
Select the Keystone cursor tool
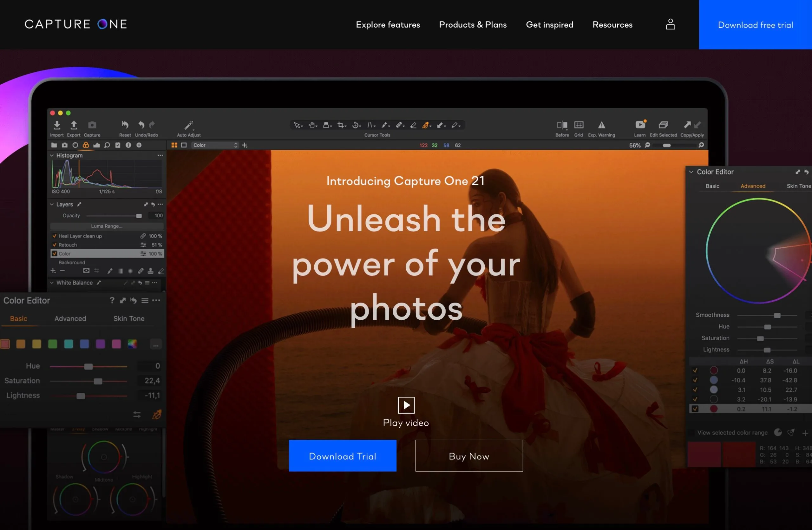pos(371,125)
